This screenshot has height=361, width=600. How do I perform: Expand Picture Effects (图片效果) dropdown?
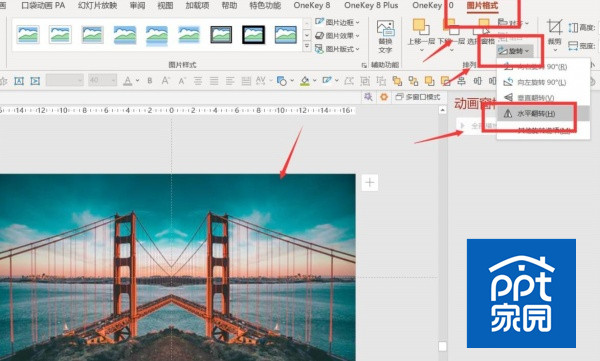(x=337, y=36)
